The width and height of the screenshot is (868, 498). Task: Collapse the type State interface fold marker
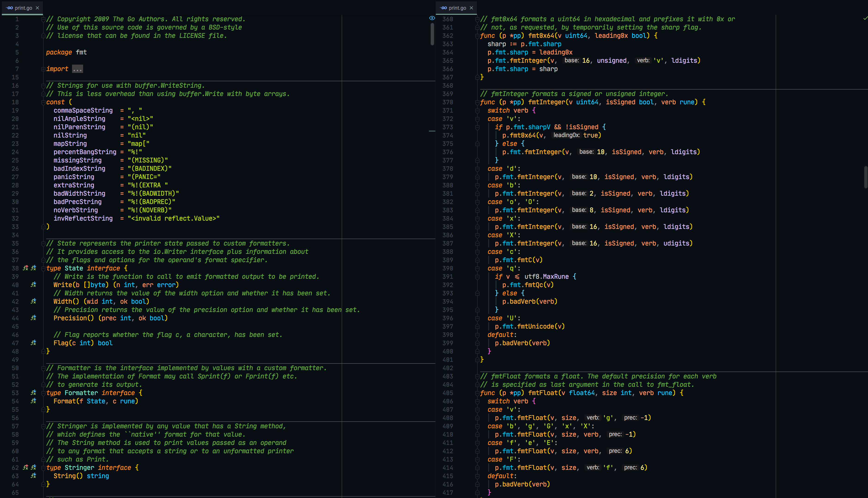pos(43,268)
